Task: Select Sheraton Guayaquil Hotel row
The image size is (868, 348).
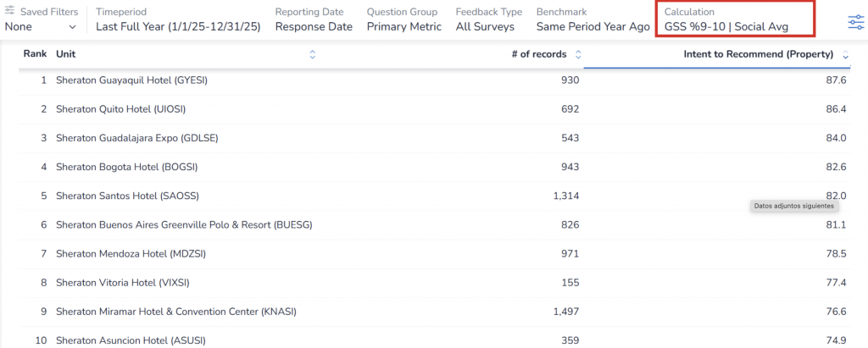Action: [x=131, y=80]
